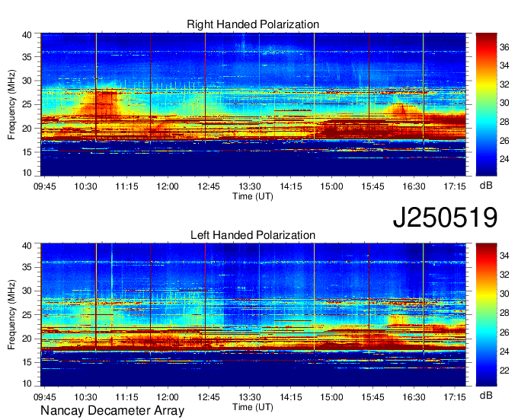Click "25" on Right Handed frequency axis

tap(27, 105)
